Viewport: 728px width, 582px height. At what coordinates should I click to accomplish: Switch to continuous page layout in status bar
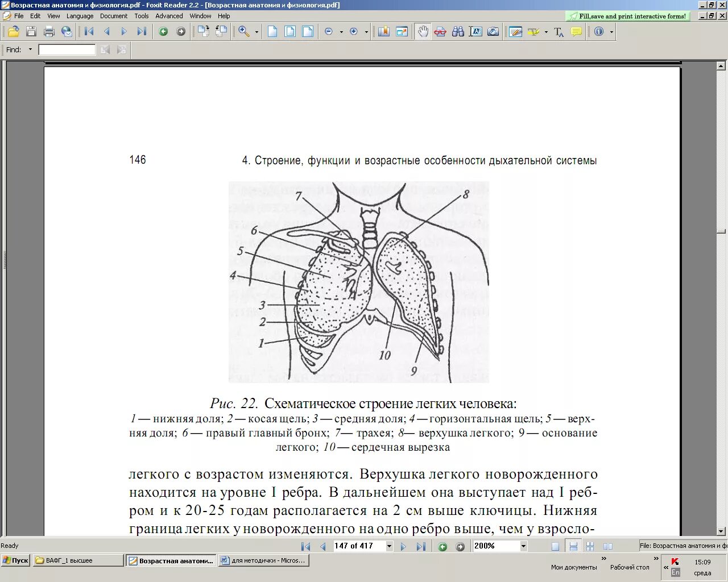[573, 546]
